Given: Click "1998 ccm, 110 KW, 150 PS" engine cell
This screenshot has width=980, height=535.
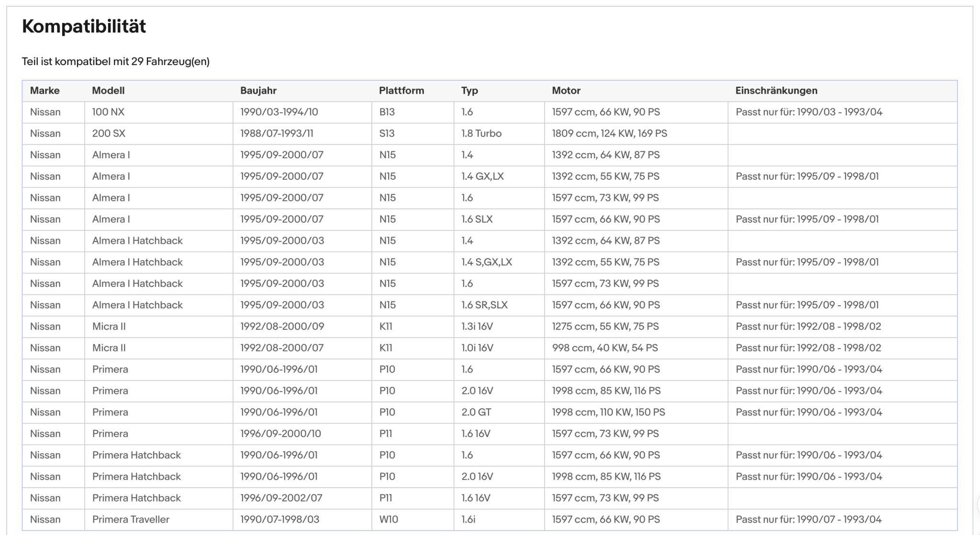Looking at the screenshot, I should coord(609,412).
